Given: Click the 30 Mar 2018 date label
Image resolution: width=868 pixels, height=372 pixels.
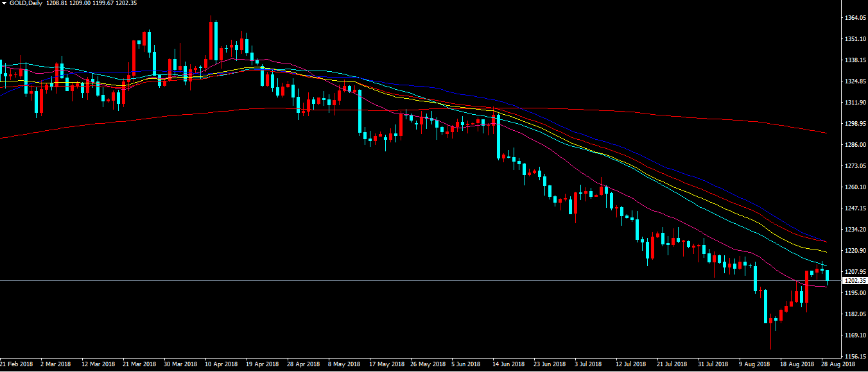Looking at the screenshot, I should [x=180, y=364].
